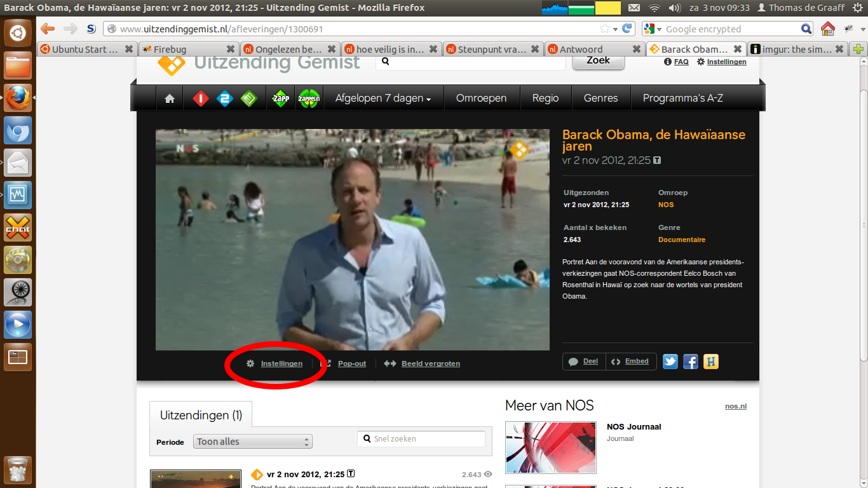Launch Firefox from the Ubuntu launcher

pos(18,98)
